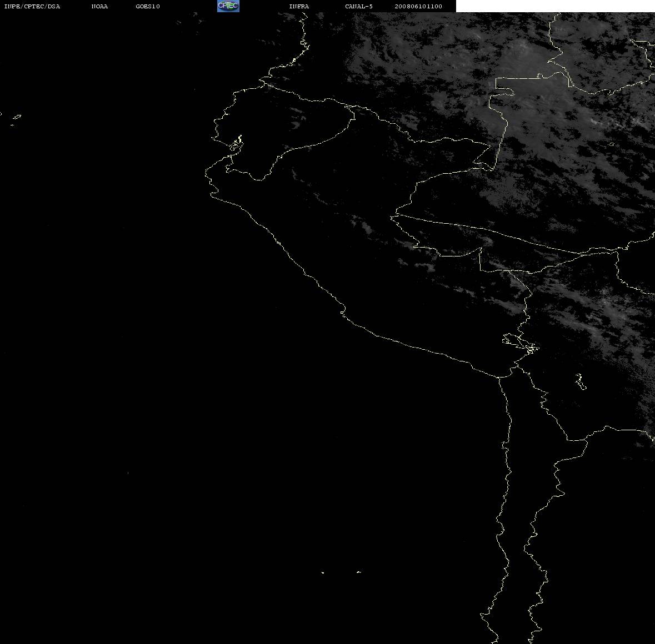Click the 'GOES10' satellite label
The width and height of the screenshot is (655, 644).
[x=148, y=6]
